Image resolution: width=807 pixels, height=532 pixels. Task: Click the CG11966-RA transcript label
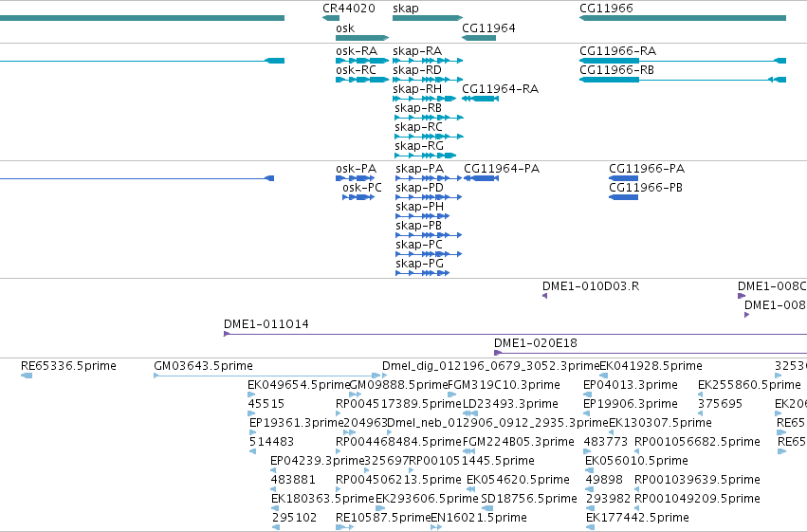pyautogui.click(x=617, y=51)
